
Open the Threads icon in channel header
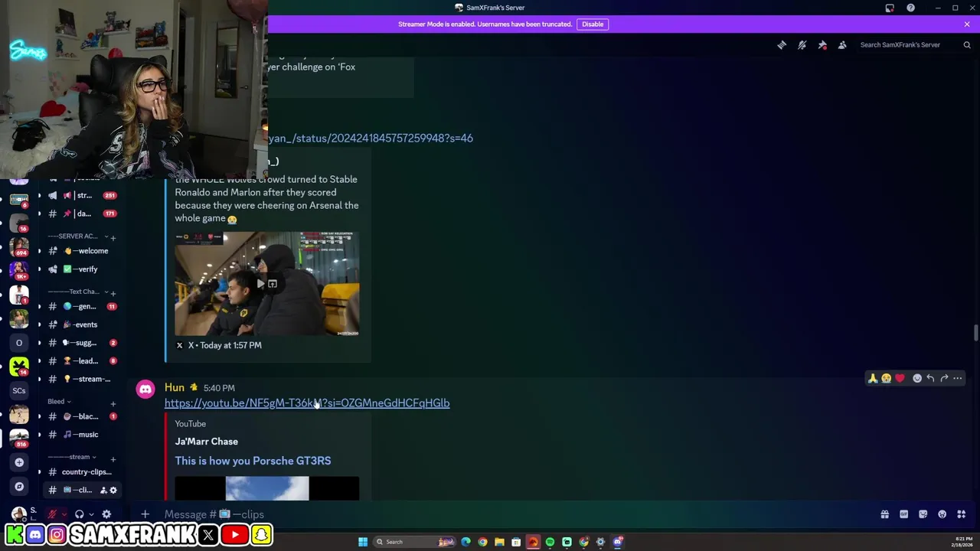782,45
